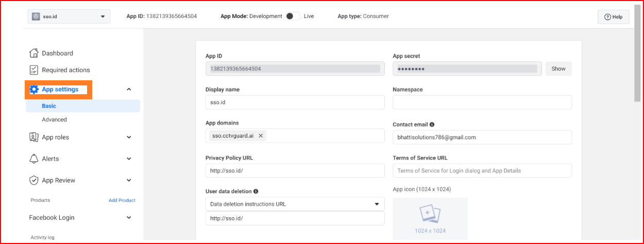Click the User data deletion info icon
This screenshot has width=644, height=244.
[256, 191]
